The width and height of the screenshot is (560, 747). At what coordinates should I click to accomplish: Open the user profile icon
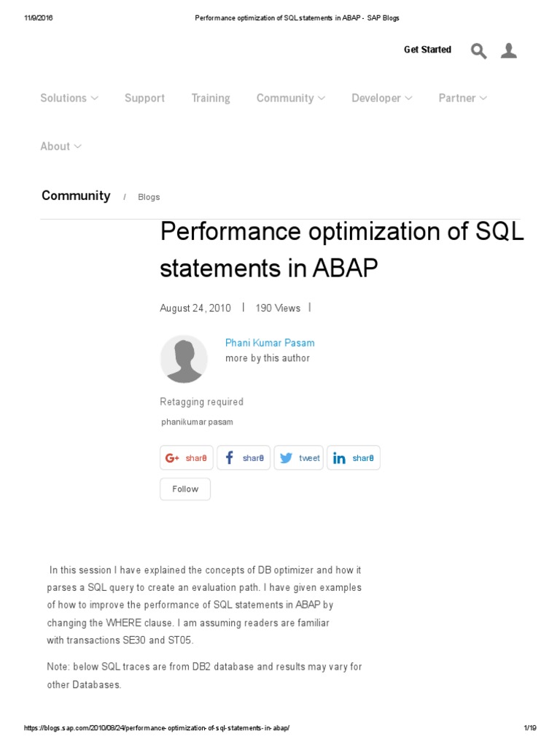click(509, 50)
